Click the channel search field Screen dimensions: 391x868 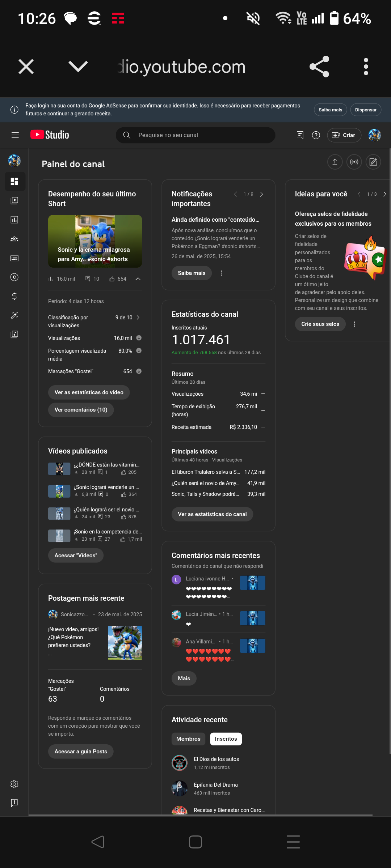click(x=195, y=135)
